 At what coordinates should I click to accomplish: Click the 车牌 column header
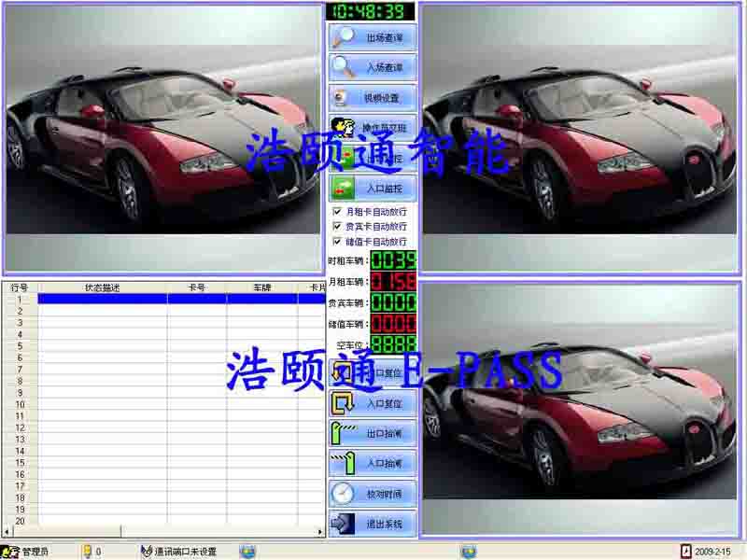coord(262,287)
